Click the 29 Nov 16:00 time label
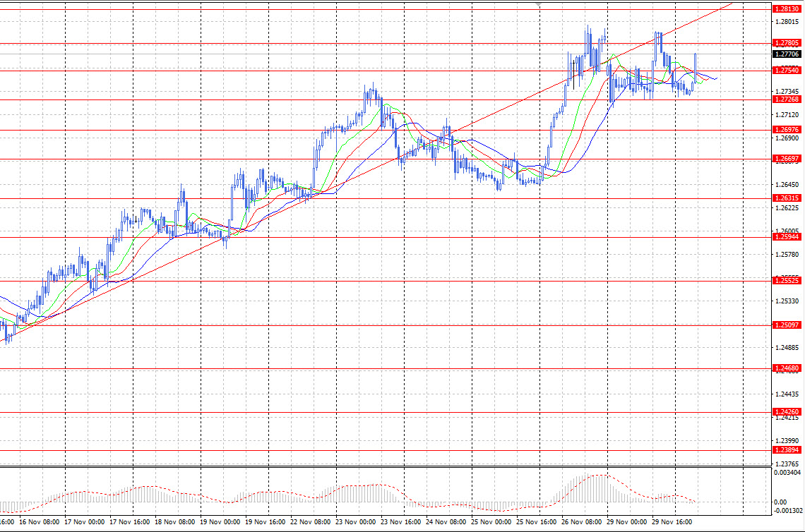This screenshot has width=805, height=532. 672,522
